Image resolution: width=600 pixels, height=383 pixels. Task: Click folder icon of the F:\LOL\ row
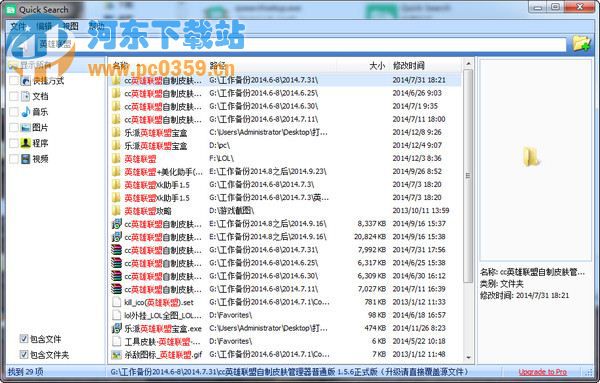116,158
